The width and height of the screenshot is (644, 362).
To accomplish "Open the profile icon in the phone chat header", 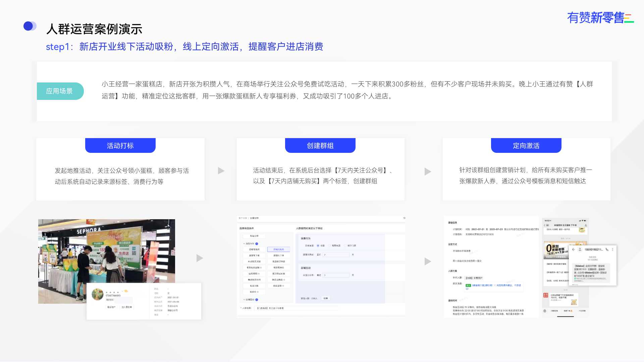I will (586, 225).
